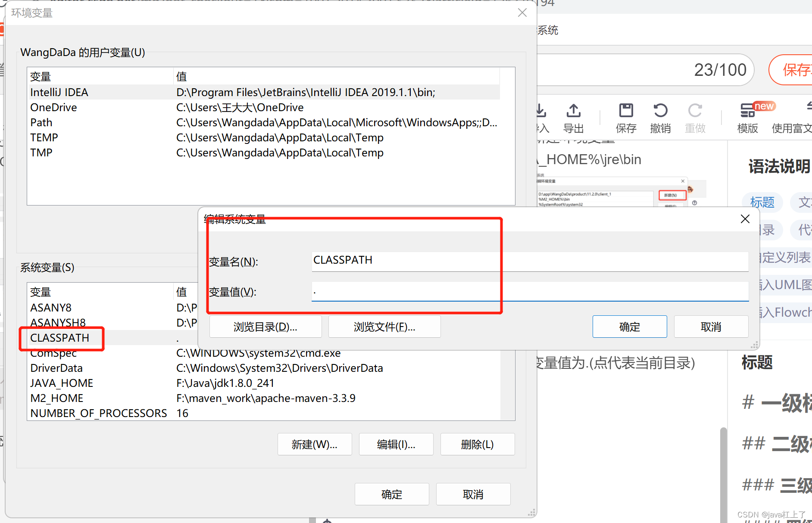Close the 环境变量 window with X

pos(522,12)
